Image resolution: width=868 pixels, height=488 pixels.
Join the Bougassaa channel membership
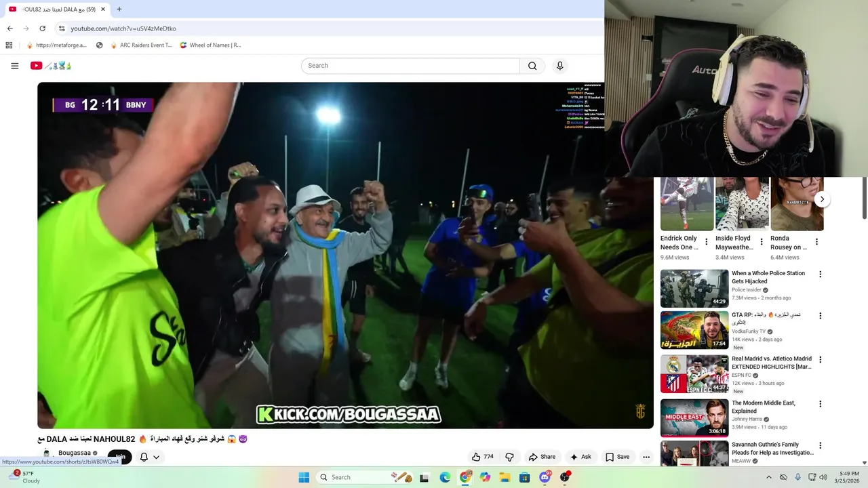pyautogui.click(x=120, y=457)
